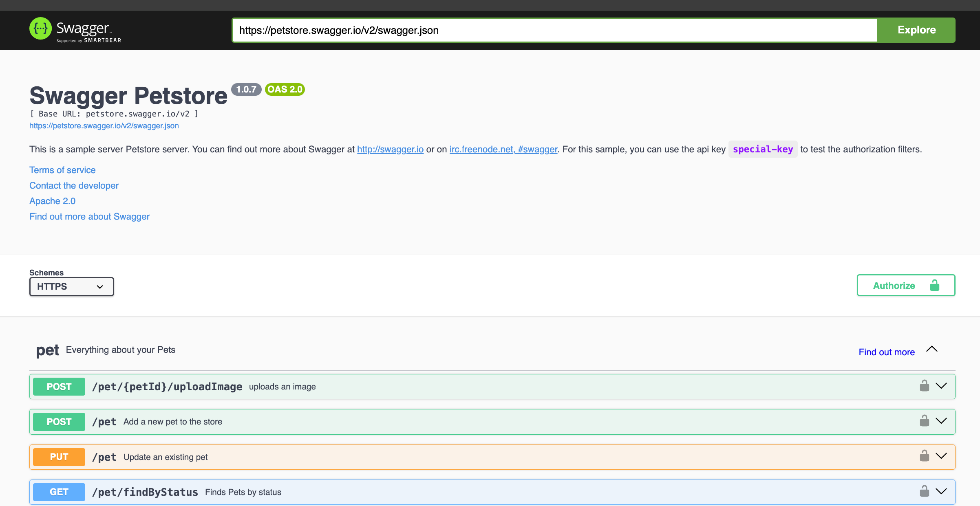
Task: Open the Schemes HTTPS dropdown
Action: pyautogui.click(x=71, y=286)
